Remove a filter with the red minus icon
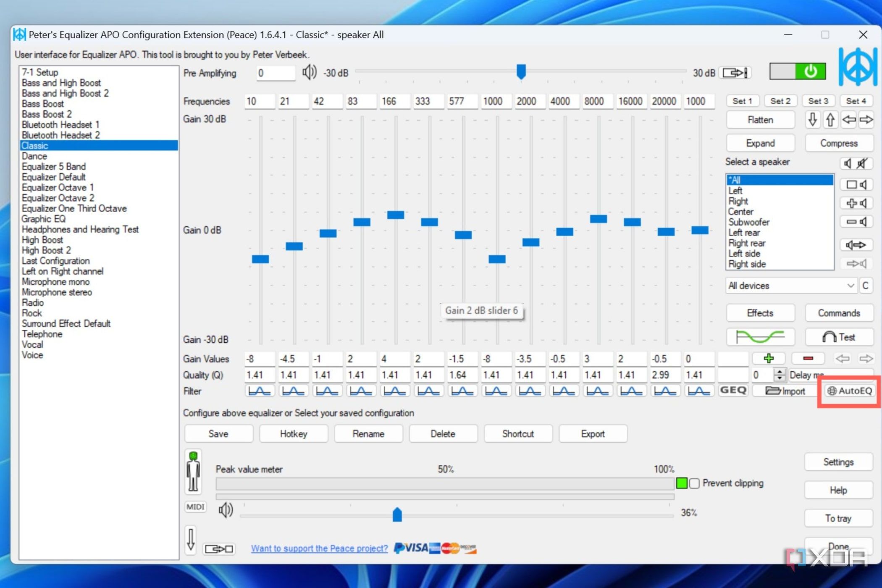This screenshot has width=882, height=588. pyautogui.click(x=807, y=358)
